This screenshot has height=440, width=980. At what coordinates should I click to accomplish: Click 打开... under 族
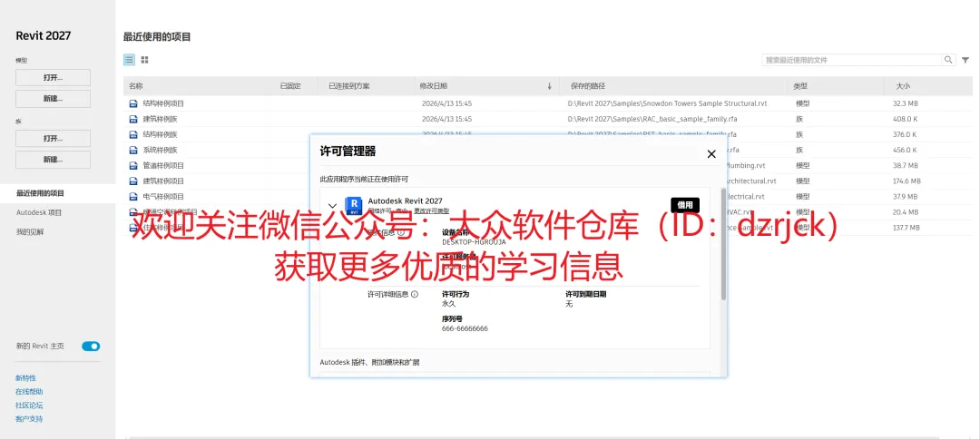(x=54, y=138)
